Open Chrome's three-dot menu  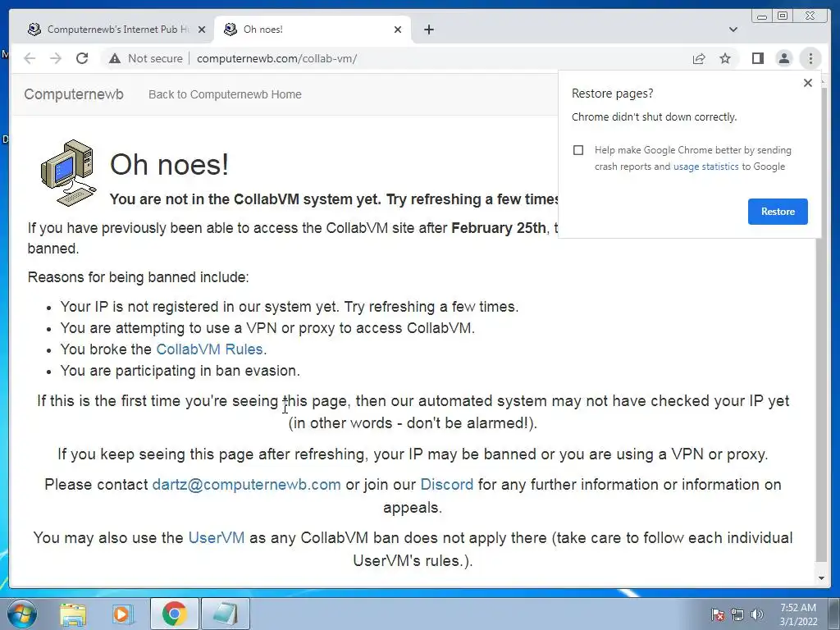[810, 58]
